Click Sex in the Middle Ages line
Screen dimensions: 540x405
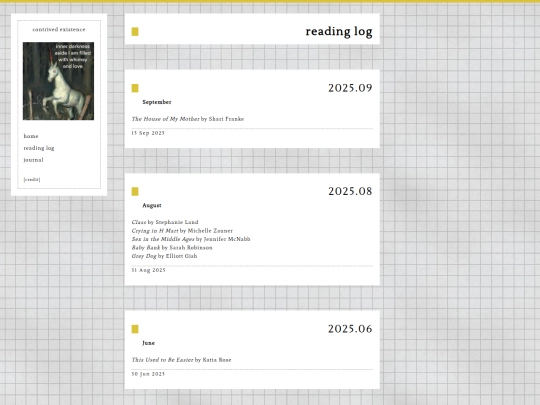191,239
